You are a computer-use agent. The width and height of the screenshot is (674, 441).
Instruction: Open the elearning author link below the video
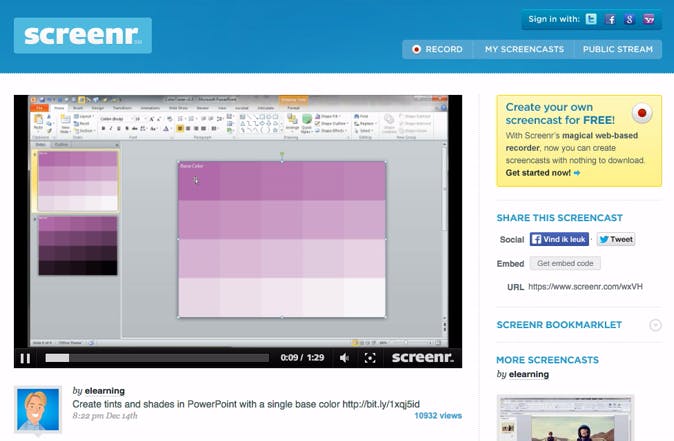pyautogui.click(x=105, y=391)
